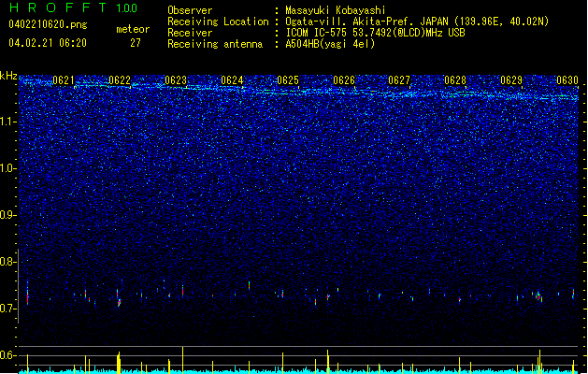Click the 0630 time marker
Image resolution: width=588 pixels, height=374 pixels.
pyautogui.click(x=567, y=80)
